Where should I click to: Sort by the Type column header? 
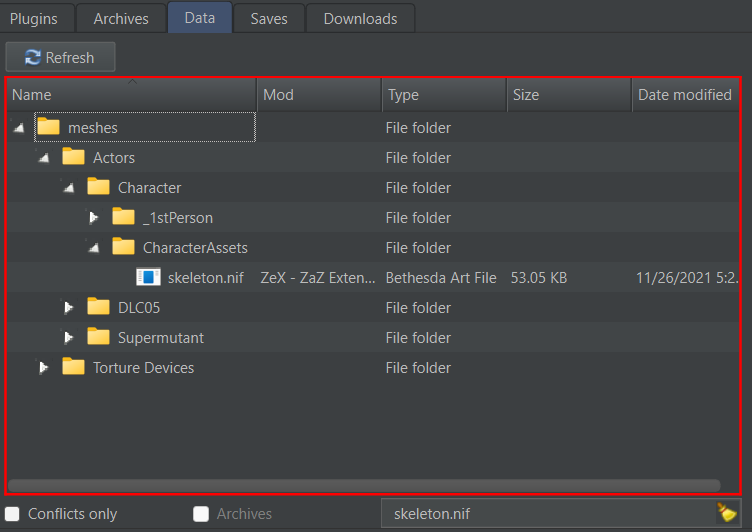(x=444, y=95)
